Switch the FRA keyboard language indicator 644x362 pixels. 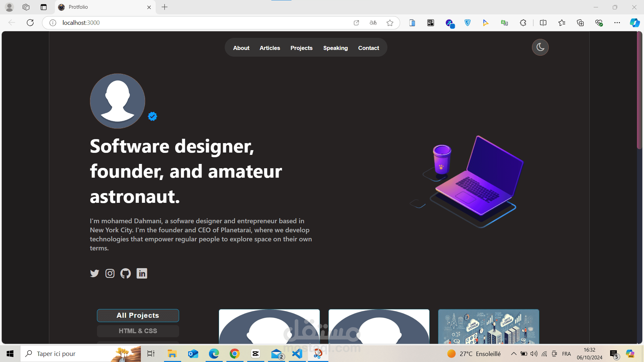(x=567, y=354)
